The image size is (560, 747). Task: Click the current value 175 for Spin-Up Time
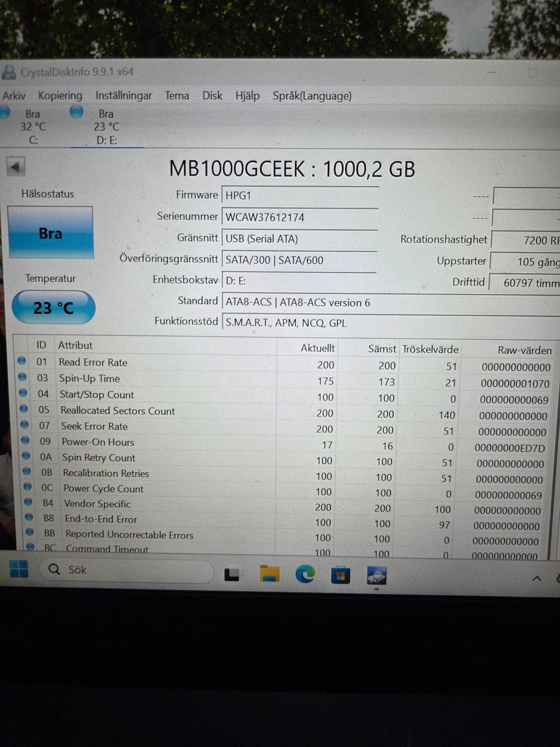325,381
